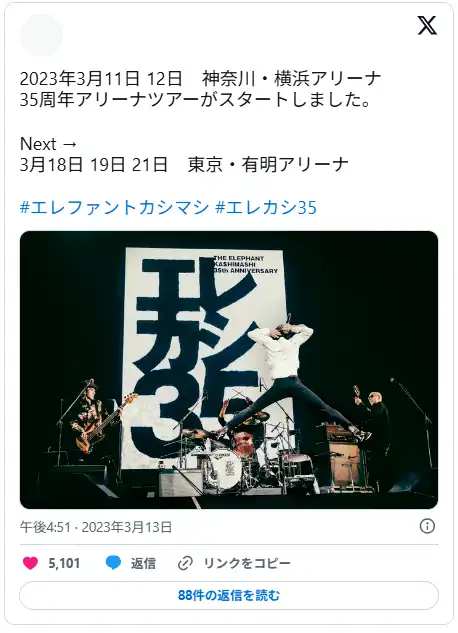Like the tweet with heart icon

(30, 563)
